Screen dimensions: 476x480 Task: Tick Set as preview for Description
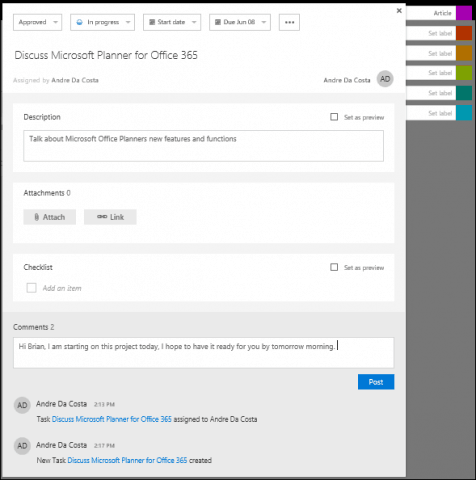[x=334, y=117]
